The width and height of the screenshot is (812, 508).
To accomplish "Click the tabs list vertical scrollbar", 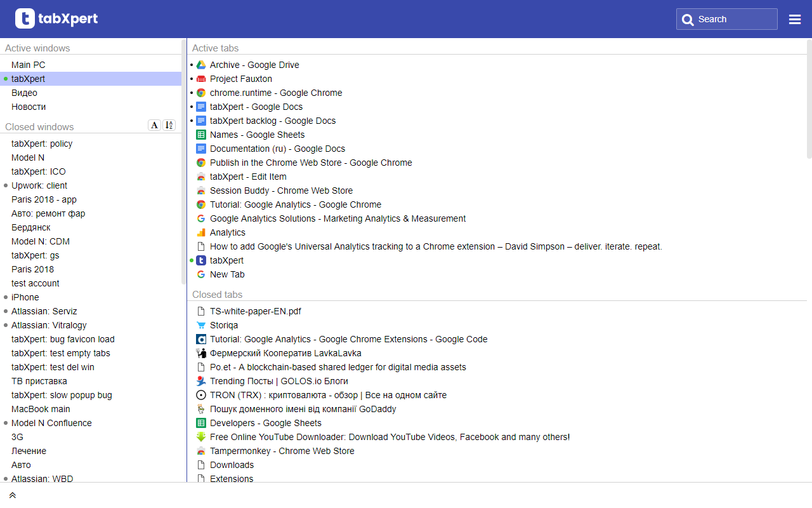I will point(809,98).
